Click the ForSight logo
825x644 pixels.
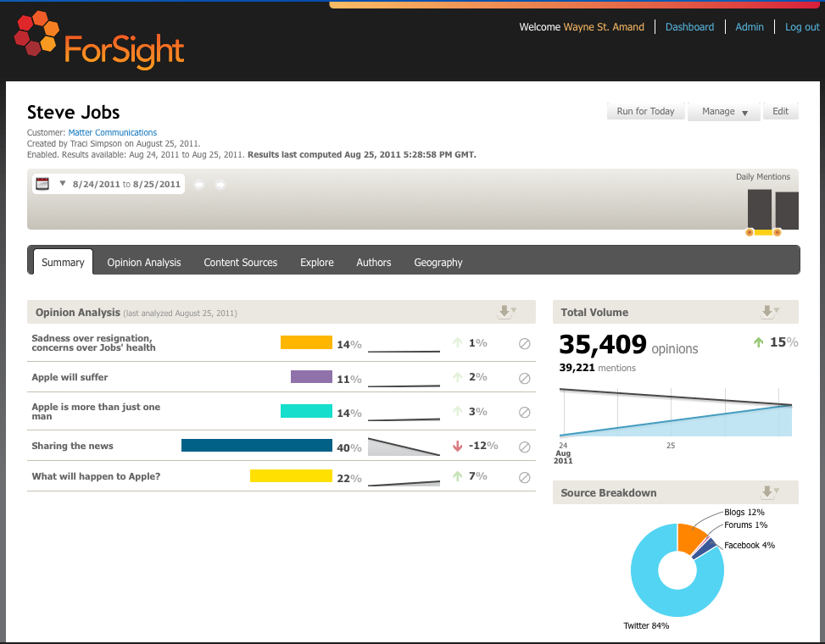click(x=99, y=41)
